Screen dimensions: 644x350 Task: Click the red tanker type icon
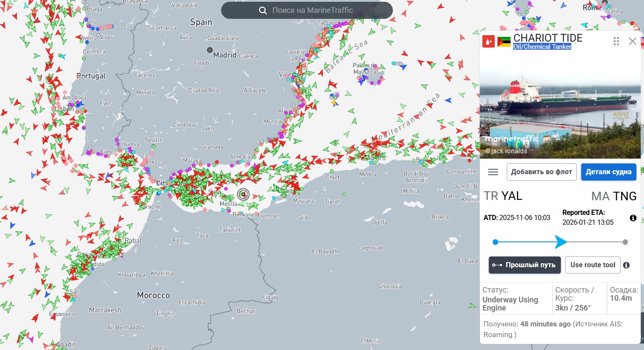click(x=489, y=42)
